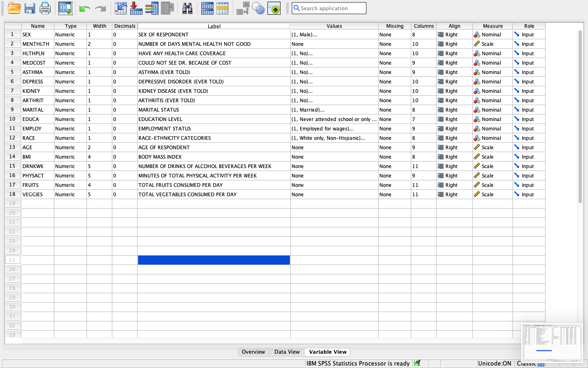Screen dimensions: 588x368
Task: Select name cell ARTHRIT
Action: (x=38, y=100)
